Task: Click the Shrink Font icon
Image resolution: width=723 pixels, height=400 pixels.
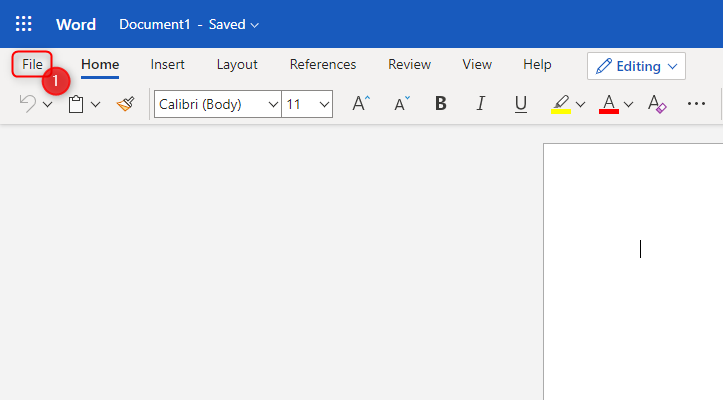Action: (x=401, y=104)
